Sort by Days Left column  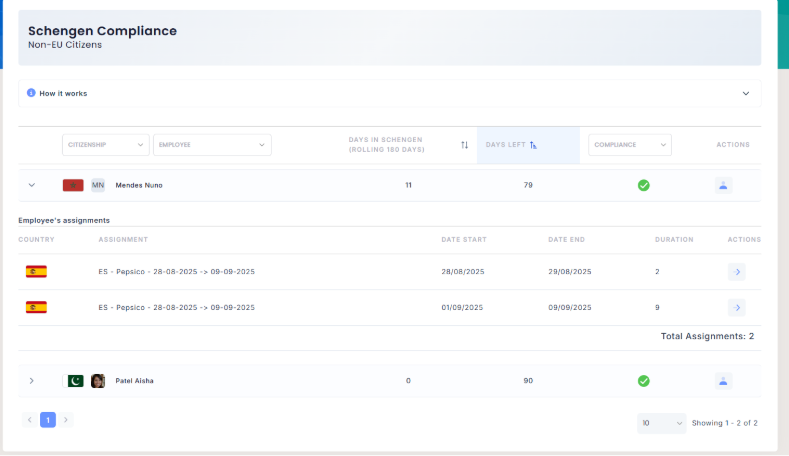533,145
